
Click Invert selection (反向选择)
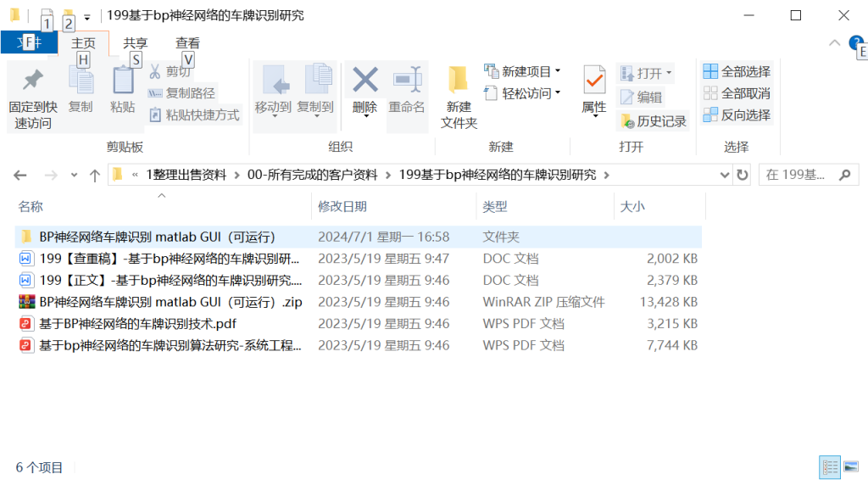(x=737, y=114)
